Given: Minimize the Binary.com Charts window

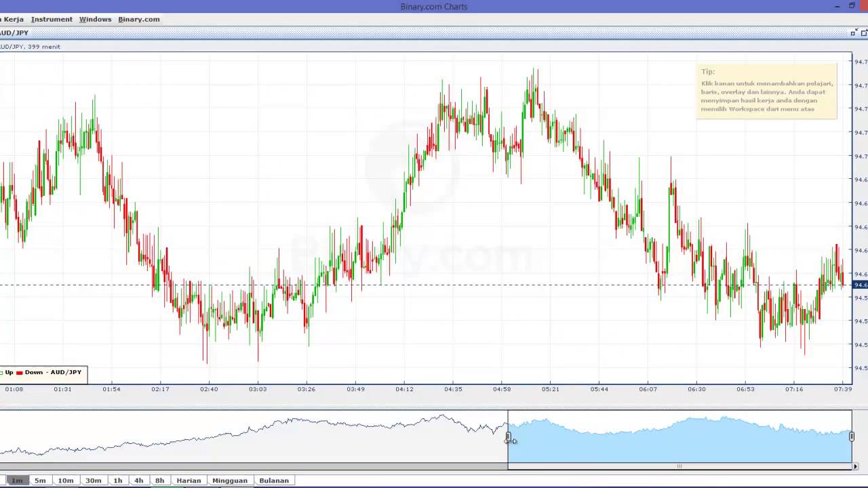Looking at the screenshot, I should coord(837,6).
